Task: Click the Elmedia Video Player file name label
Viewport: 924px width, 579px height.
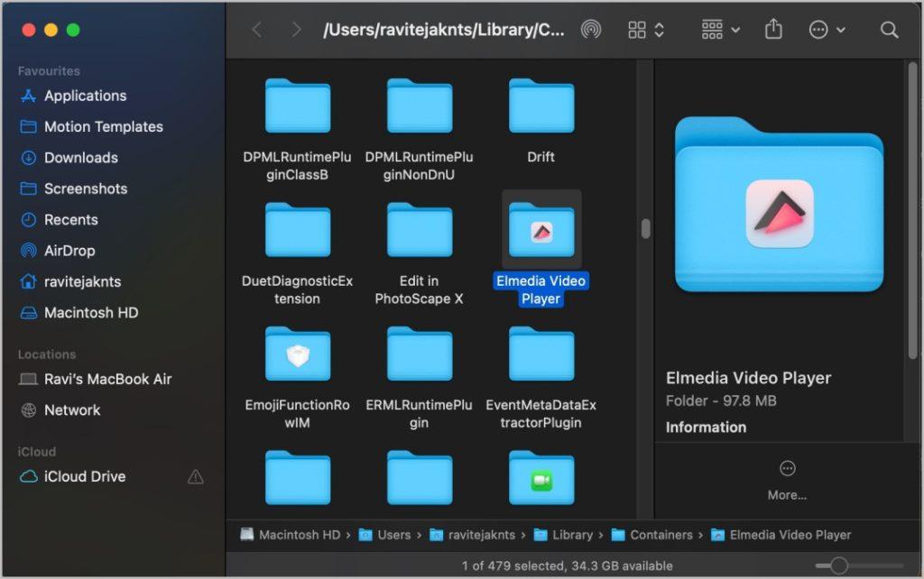Action: coord(541,289)
